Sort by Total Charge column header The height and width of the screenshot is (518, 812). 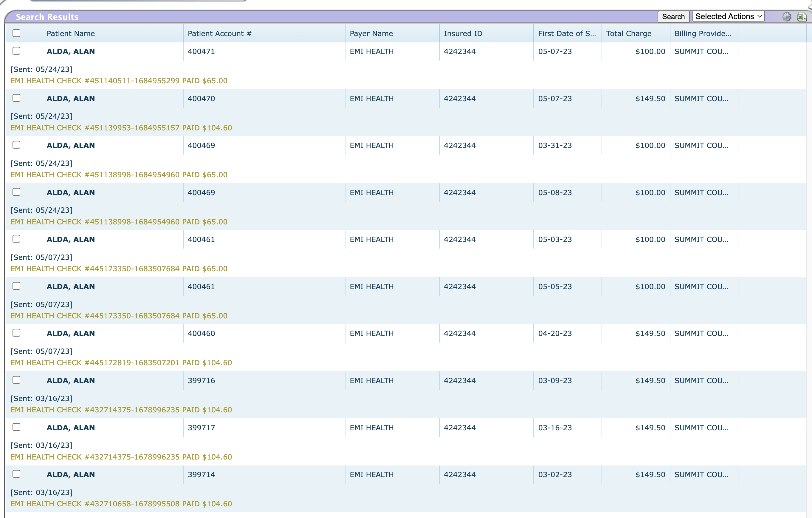(629, 33)
